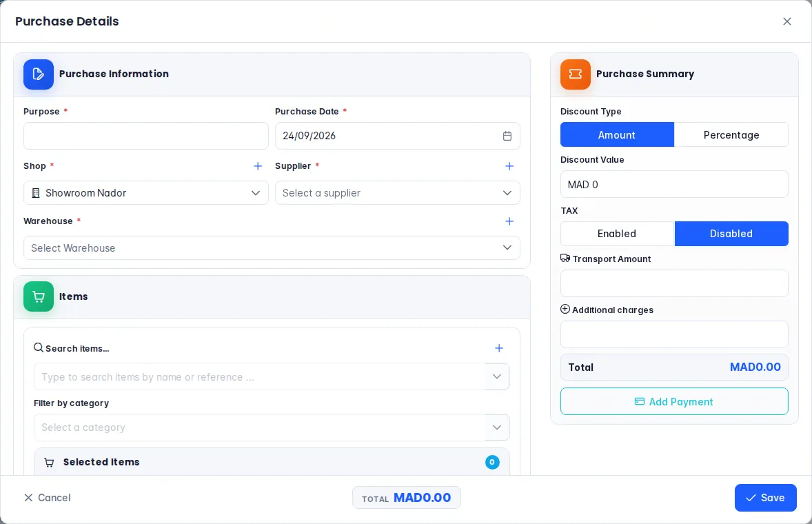Add a new shop with plus icon
812x524 pixels.
click(257, 166)
